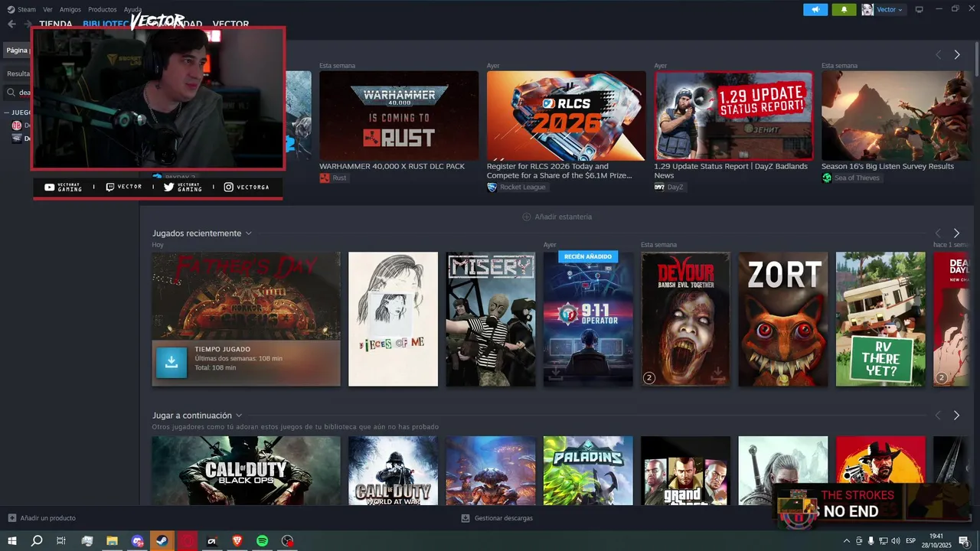Viewport: 980px width, 551px height.
Task: Open the Steam menu
Action: 27,9
